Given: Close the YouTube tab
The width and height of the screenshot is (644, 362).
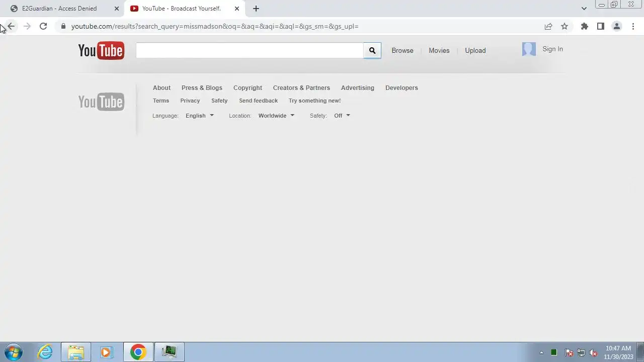Looking at the screenshot, I should 237,9.
